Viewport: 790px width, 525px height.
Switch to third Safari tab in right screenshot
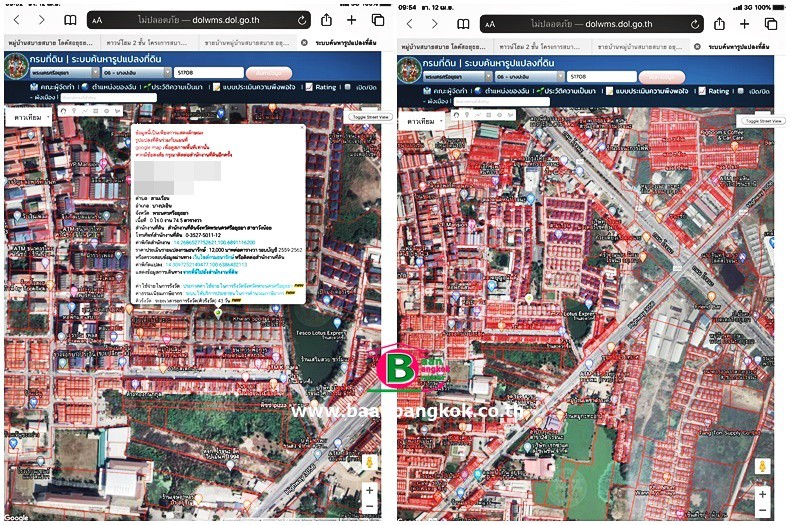[640, 46]
